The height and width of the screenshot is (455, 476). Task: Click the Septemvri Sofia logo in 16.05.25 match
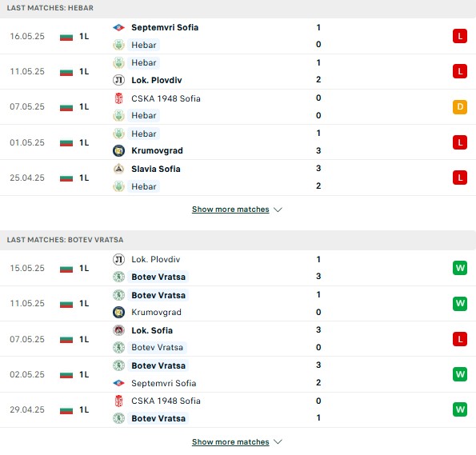[x=118, y=28]
